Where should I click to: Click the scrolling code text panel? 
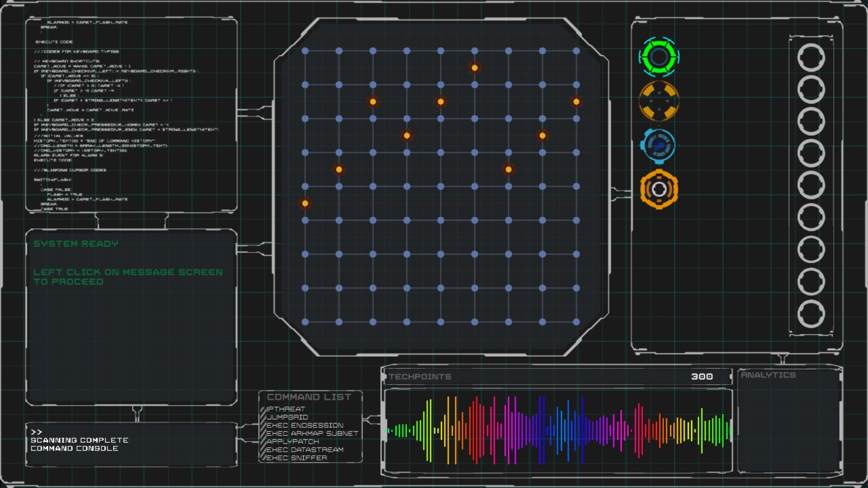click(131, 115)
